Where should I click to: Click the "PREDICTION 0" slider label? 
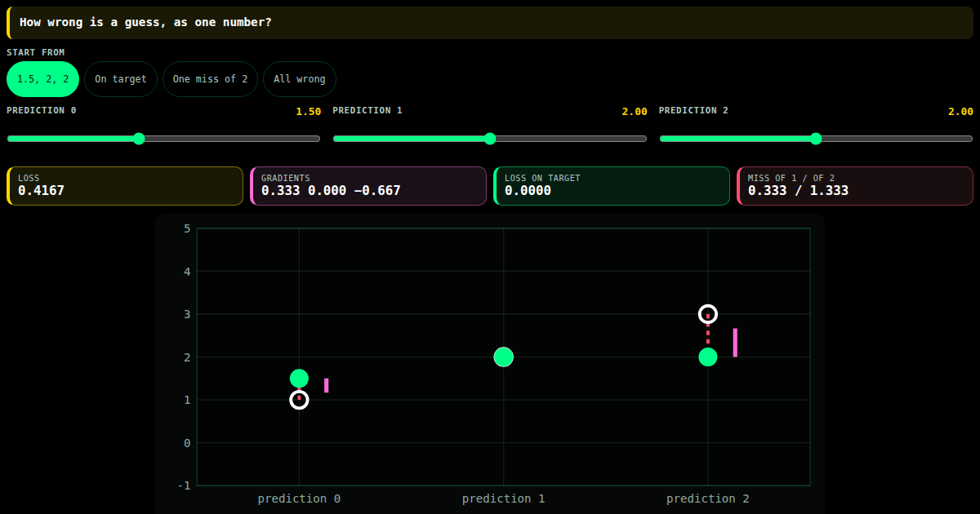[x=42, y=110]
